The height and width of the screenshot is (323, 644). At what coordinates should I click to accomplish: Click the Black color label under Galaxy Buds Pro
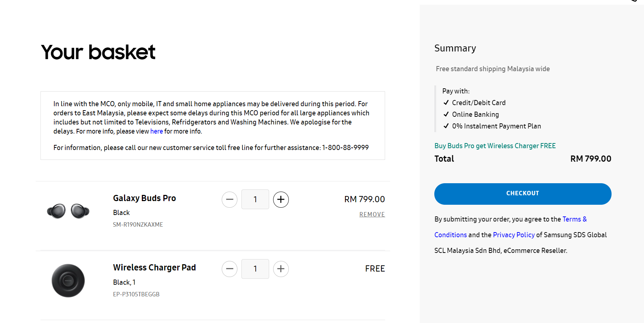[x=121, y=213]
